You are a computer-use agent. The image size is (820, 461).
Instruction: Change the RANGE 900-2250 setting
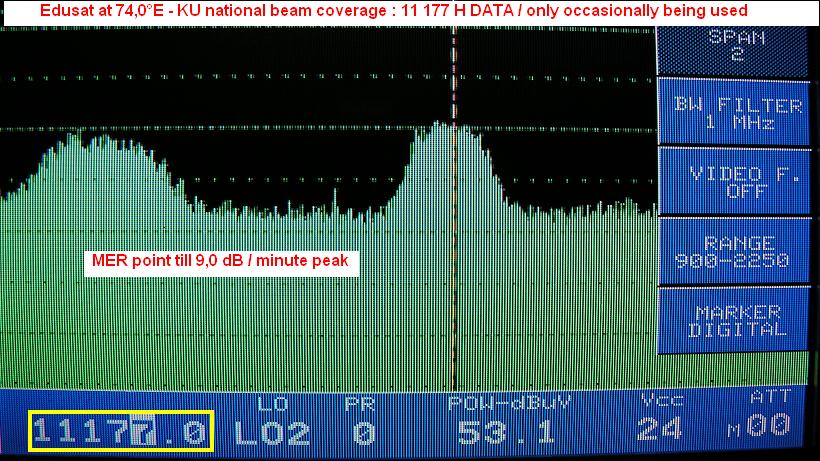pyautogui.click(x=734, y=251)
